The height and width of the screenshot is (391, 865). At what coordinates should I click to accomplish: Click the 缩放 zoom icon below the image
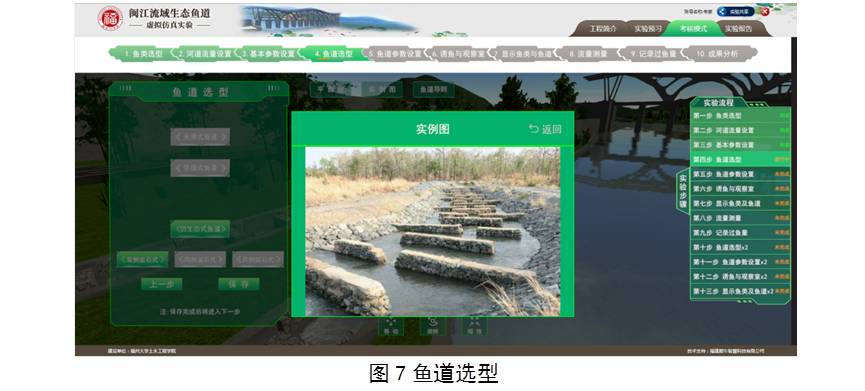tap(474, 326)
